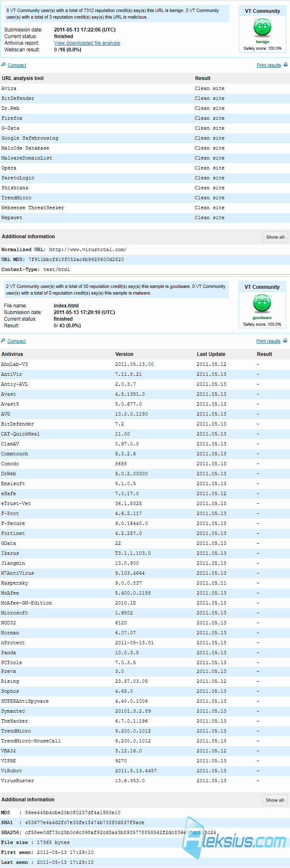Screen dimensions: 290x868
Task: Click the magnifier icon beside lower Compact
Action: click(3, 341)
